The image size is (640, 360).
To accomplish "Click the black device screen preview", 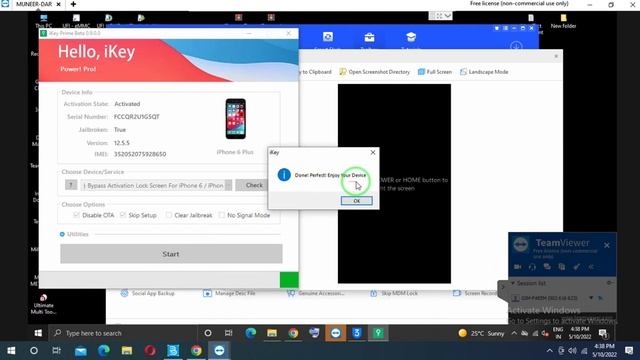I will point(394,184).
